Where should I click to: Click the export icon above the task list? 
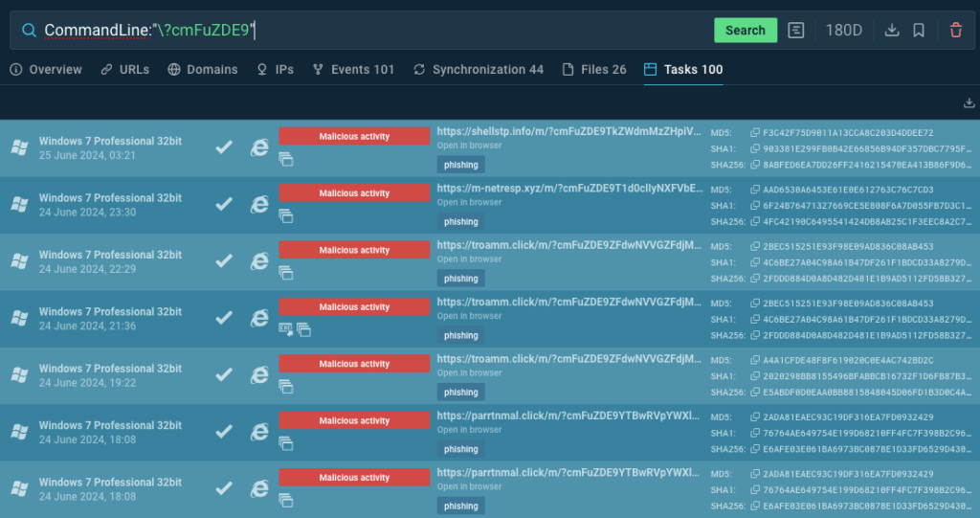(969, 103)
